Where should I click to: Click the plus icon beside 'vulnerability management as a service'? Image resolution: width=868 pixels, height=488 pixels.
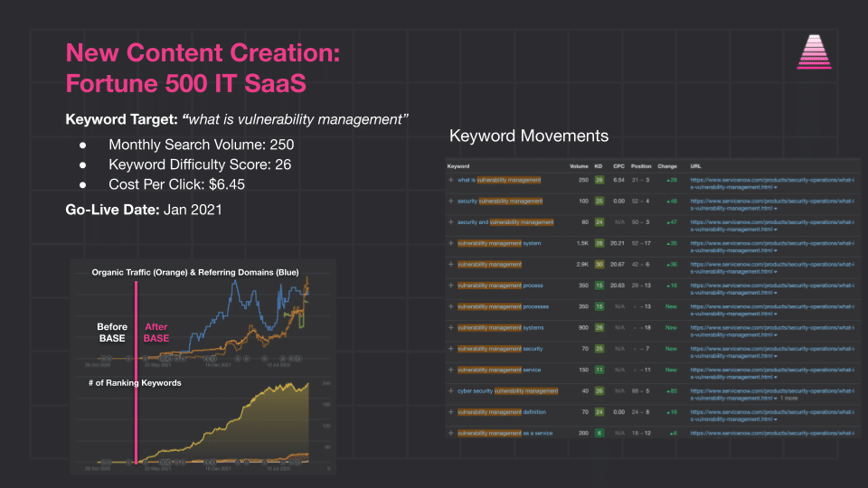coord(450,433)
